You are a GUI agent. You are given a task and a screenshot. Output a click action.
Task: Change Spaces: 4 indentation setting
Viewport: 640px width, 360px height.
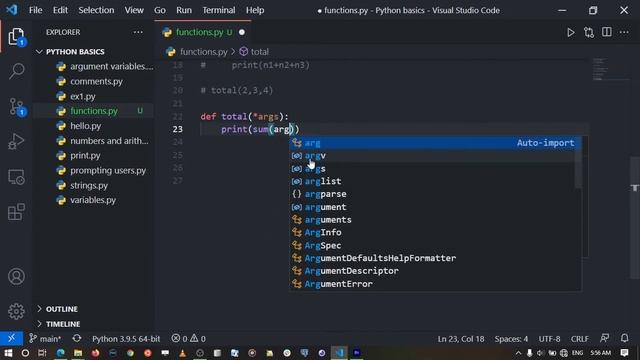point(511,339)
